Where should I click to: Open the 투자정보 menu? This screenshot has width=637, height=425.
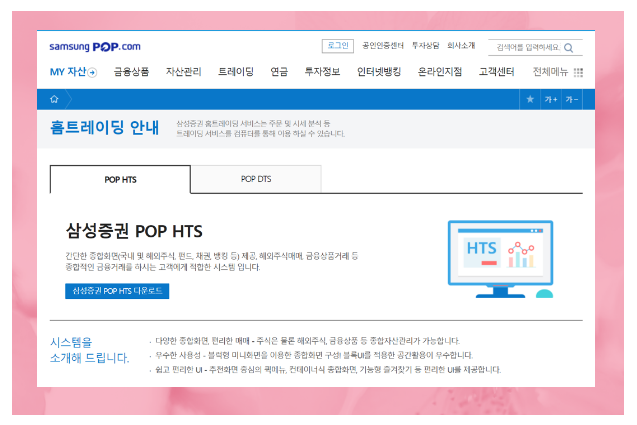pyautogui.click(x=322, y=72)
